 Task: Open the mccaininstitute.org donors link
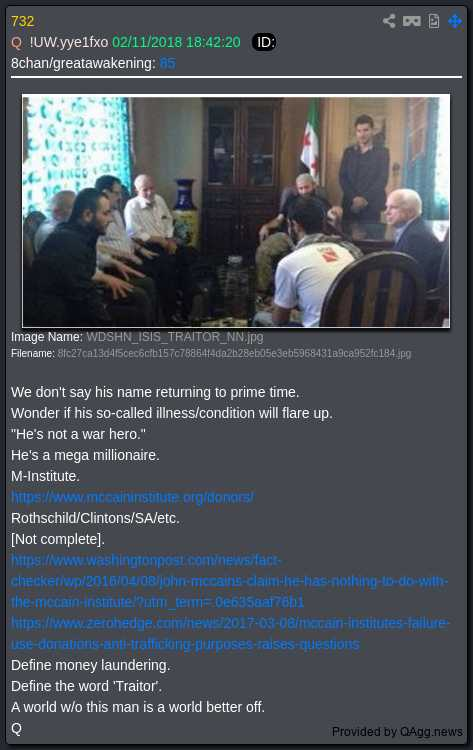(x=132, y=497)
